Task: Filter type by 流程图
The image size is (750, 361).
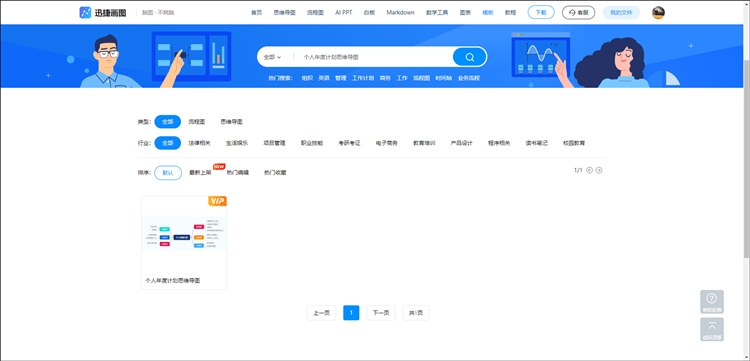Action: [197, 122]
